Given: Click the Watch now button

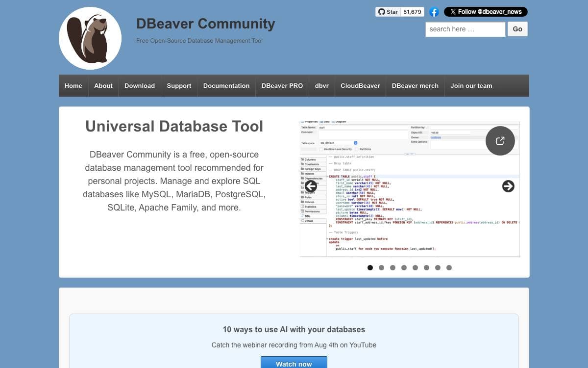Looking at the screenshot, I should [x=294, y=363].
